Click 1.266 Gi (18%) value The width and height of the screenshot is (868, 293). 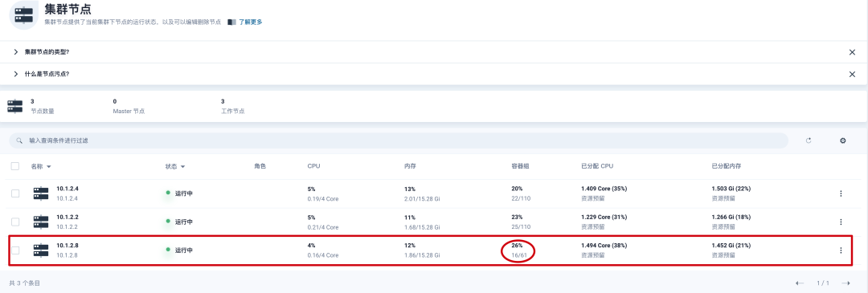point(731,218)
